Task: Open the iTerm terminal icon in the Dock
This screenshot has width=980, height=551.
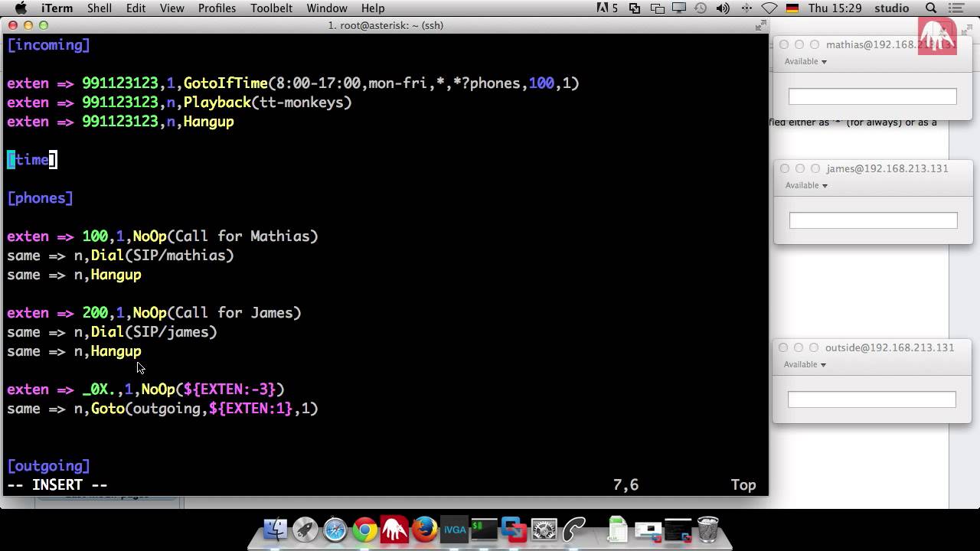Action: point(484,530)
